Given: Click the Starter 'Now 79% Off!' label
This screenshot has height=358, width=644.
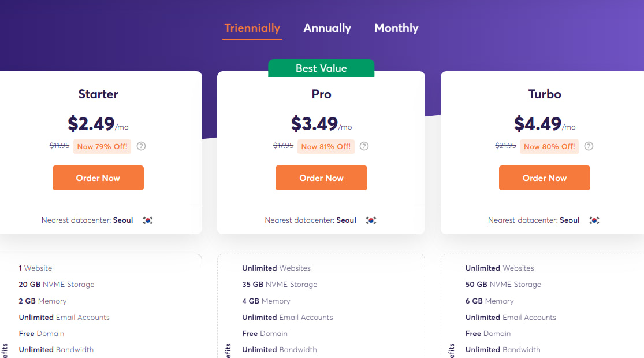Looking at the screenshot, I should pyautogui.click(x=102, y=146).
